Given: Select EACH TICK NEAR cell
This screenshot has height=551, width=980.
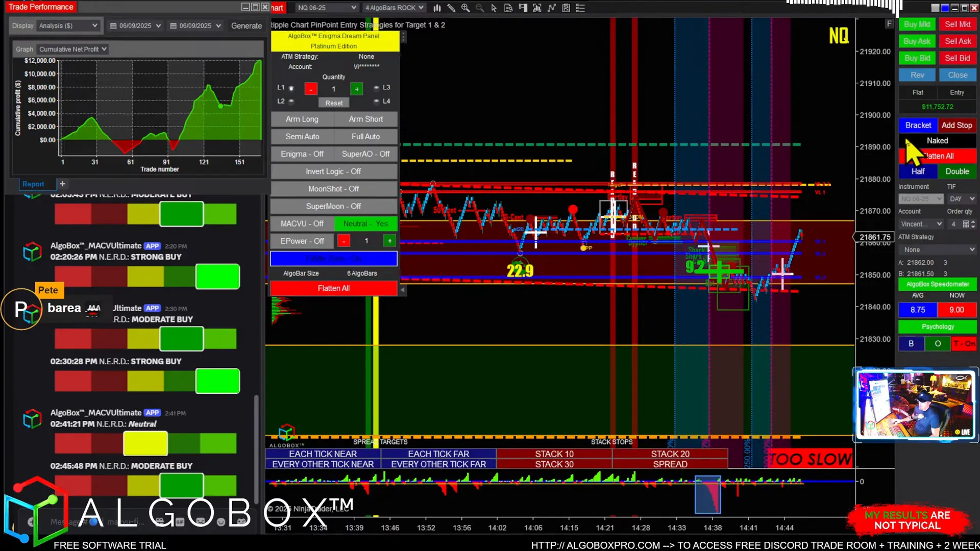Looking at the screenshot, I should 323,454.
